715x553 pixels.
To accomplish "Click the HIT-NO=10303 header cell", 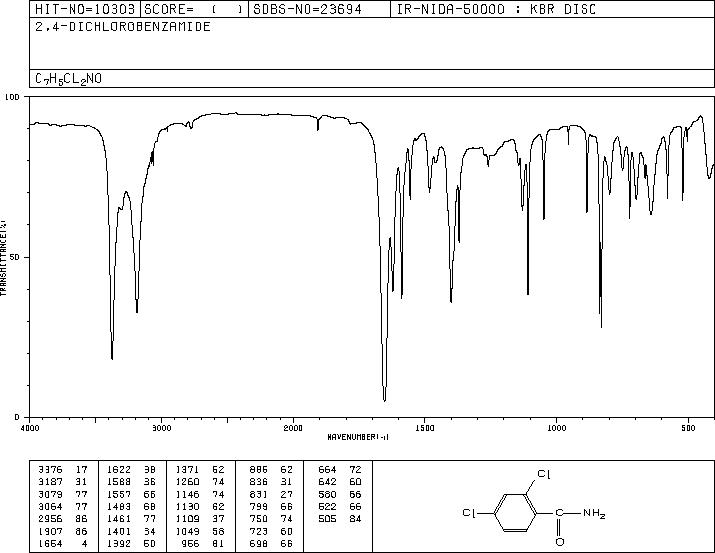I will point(85,9).
